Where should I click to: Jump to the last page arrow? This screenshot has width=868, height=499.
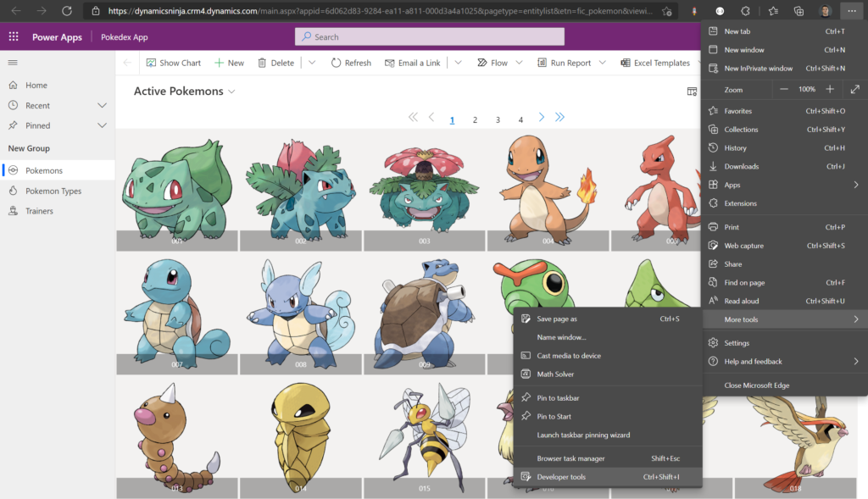pyautogui.click(x=559, y=117)
